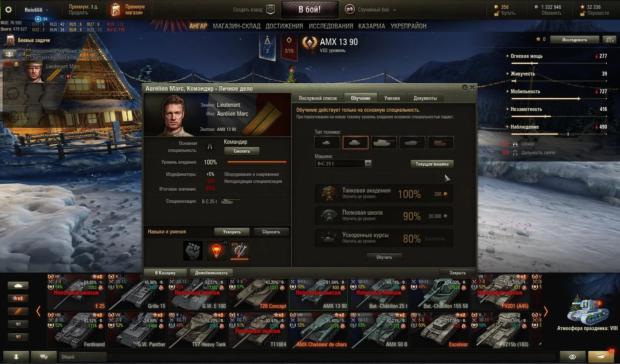620x364 pixels.
Task: Select the T57 Heavy Tank thumbnail
Action: (x=197, y=330)
